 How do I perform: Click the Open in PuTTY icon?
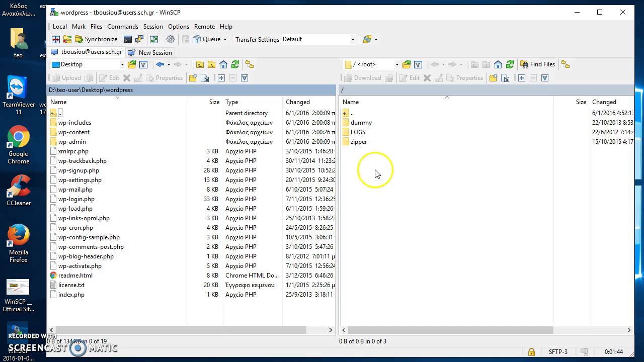pos(139,39)
